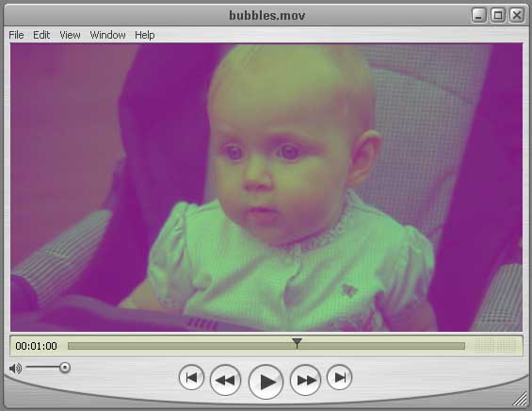The image size is (532, 411).
Task: Click the volume slider knob
Action: coord(64,368)
